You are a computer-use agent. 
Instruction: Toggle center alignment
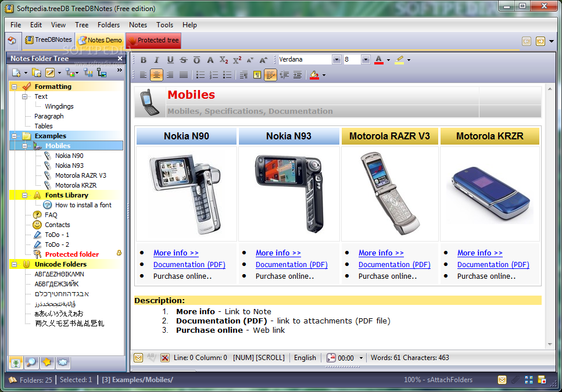point(156,75)
